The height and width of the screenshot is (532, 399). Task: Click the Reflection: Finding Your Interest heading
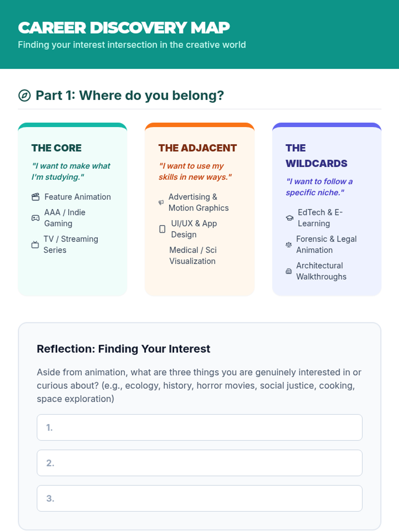123,349
